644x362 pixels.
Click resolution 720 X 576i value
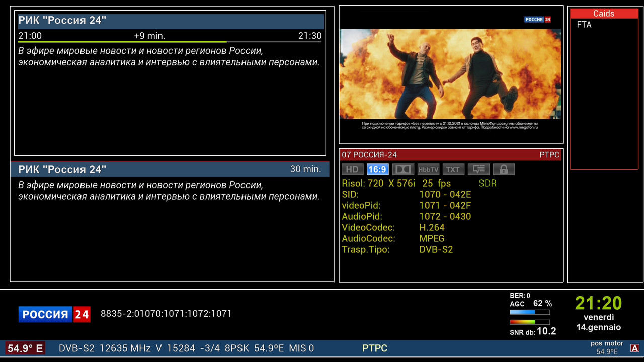391,184
